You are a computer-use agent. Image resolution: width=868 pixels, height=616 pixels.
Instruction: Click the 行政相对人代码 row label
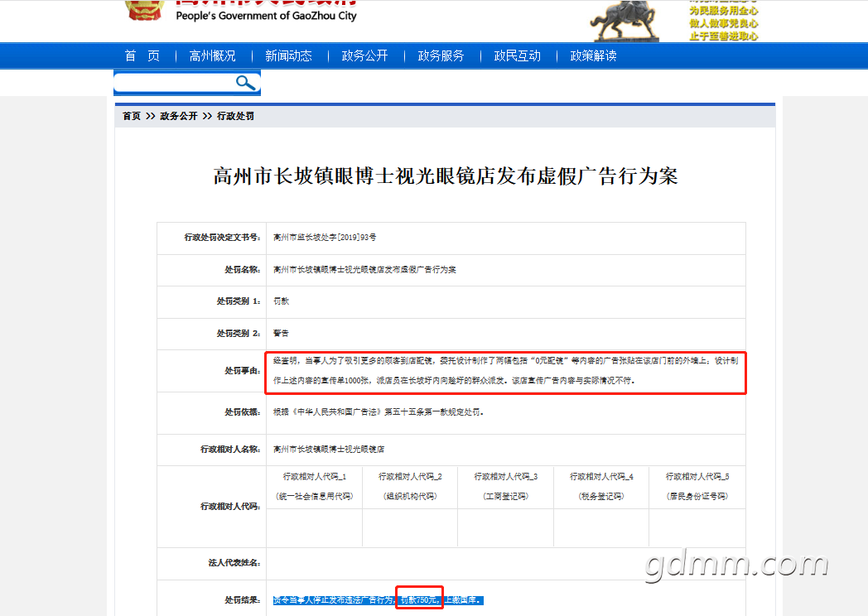click(x=230, y=507)
